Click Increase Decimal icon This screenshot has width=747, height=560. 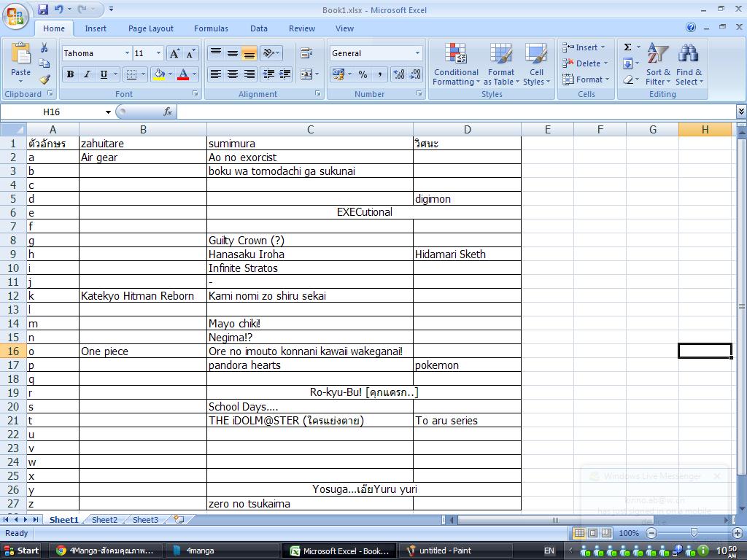399,74
